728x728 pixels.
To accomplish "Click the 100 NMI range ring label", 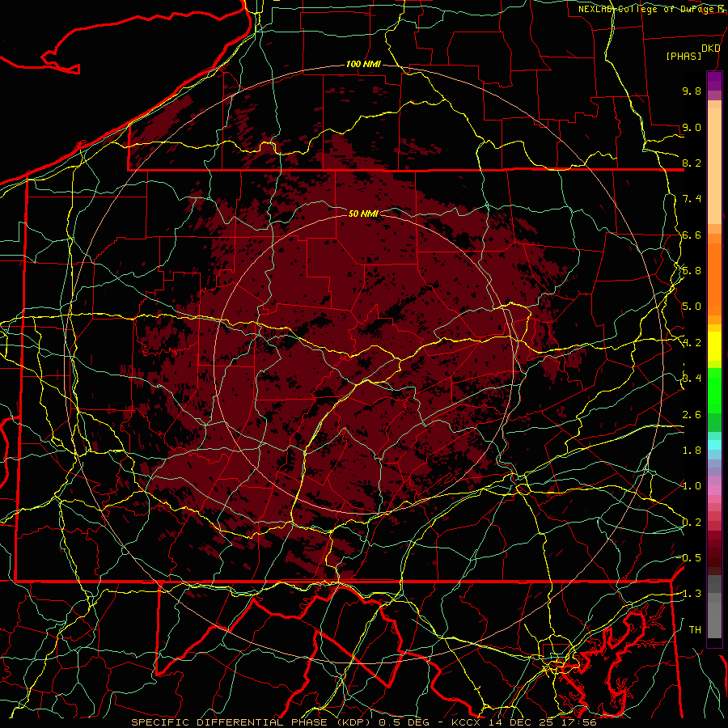I will click(363, 64).
